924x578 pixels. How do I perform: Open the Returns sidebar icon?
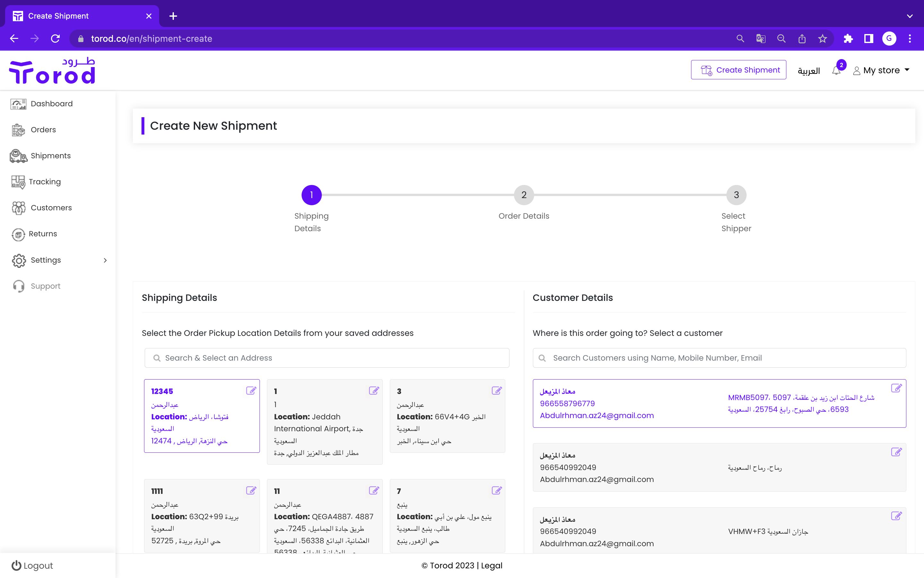pos(18,234)
